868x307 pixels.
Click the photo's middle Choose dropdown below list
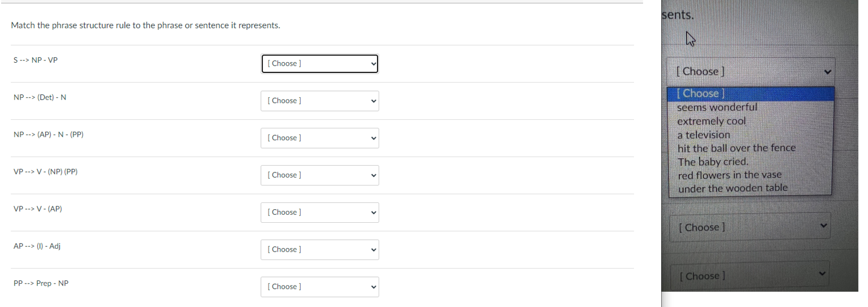[750, 227]
